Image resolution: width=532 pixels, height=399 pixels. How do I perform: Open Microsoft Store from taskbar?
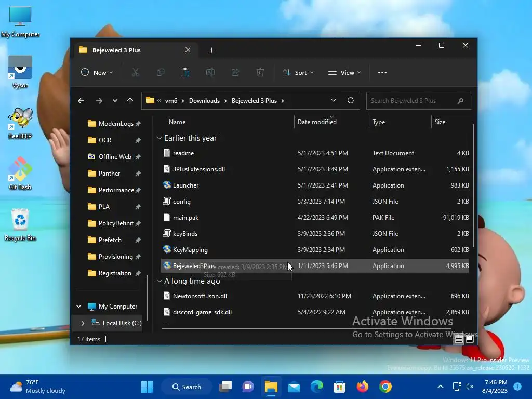click(x=339, y=387)
